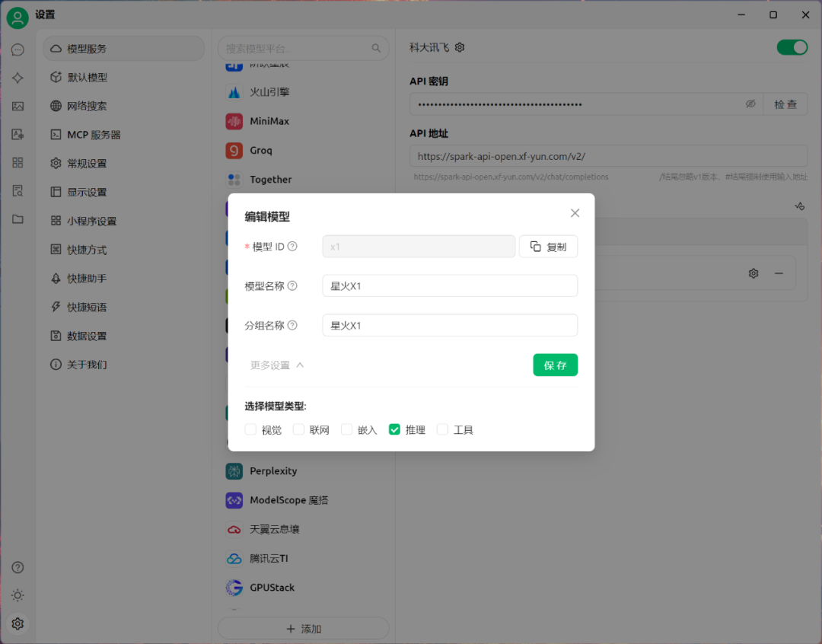This screenshot has width=822, height=644.
Task: Click the disabled 模型 ID field
Action: 419,247
